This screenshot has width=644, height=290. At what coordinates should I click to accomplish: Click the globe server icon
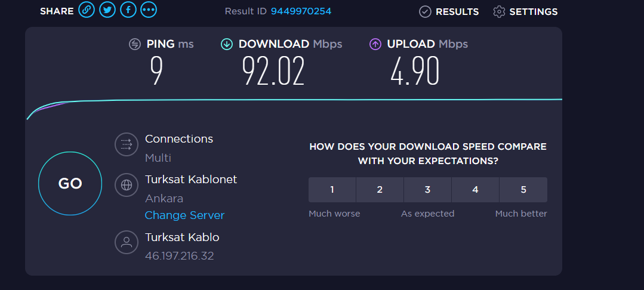click(126, 185)
